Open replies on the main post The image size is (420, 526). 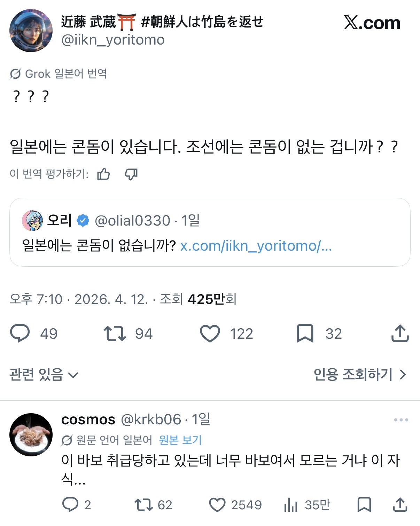tap(20, 333)
